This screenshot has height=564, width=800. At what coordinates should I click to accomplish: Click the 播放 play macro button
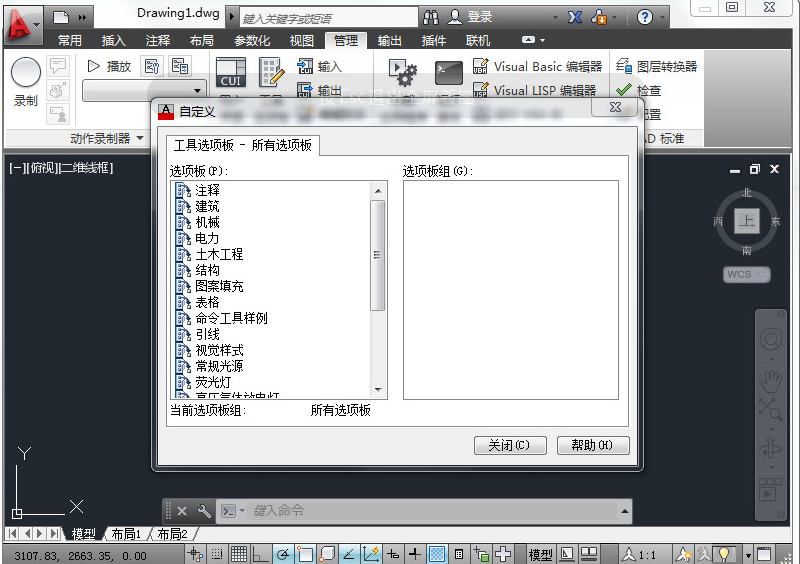109,66
